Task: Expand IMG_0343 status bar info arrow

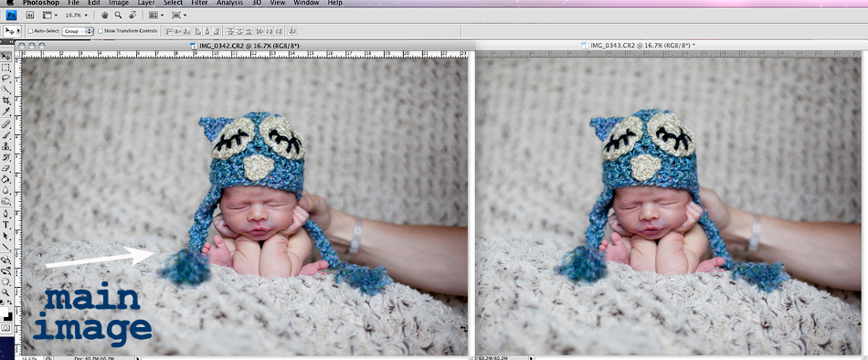Action: point(532,358)
